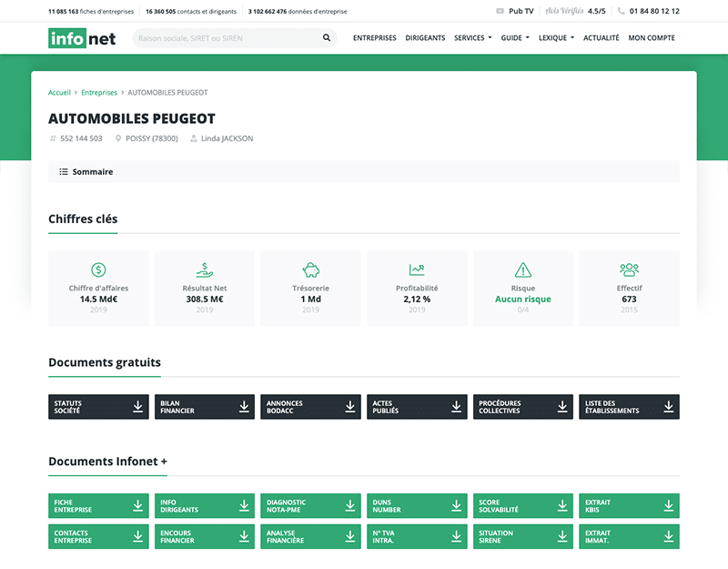This screenshot has height=569, width=728.
Task: Download the Analyse Financière document
Action: point(310,536)
